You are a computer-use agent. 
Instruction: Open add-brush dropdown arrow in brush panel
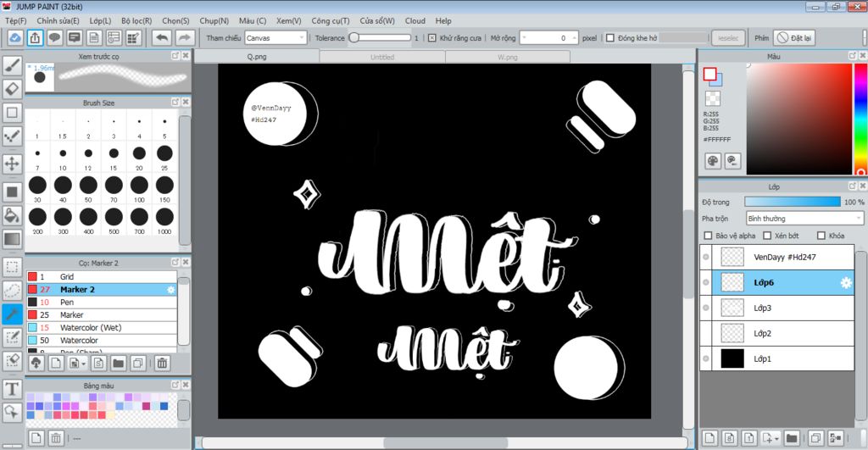84,364
